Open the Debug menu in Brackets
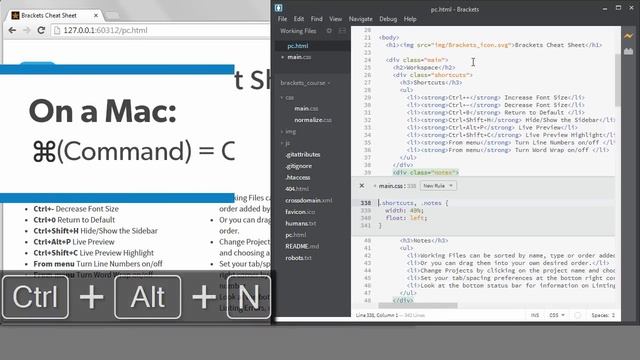Screen dimensions: 640x360 388,19
